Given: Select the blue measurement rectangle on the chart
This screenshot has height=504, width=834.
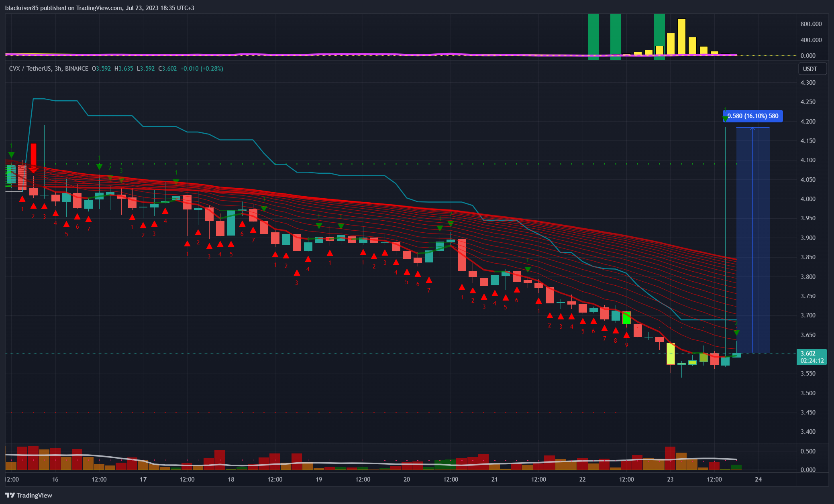Looking at the screenshot, I should (x=753, y=240).
